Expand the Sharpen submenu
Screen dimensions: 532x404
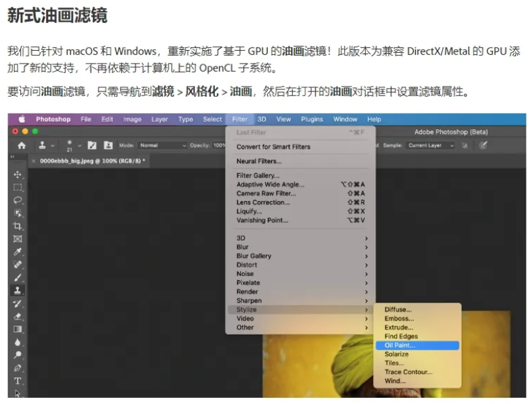click(302, 300)
